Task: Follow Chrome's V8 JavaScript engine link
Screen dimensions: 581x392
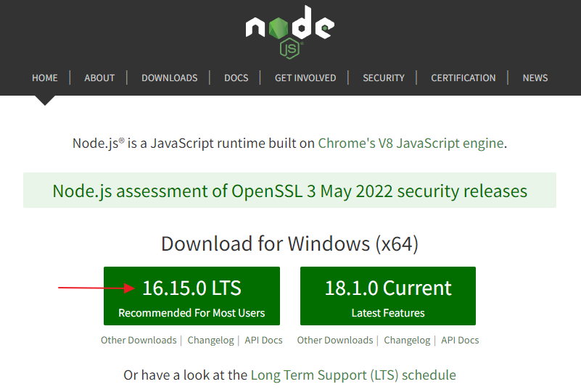Action: pos(411,143)
